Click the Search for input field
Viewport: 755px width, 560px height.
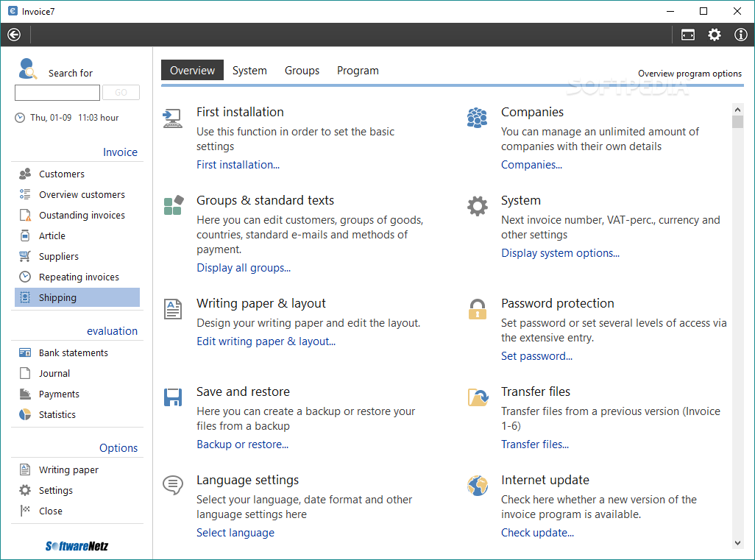[x=57, y=93]
